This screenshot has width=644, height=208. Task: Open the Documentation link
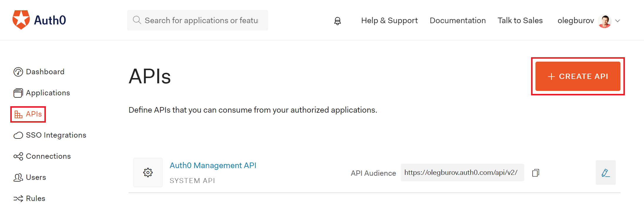tap(458, 21)
